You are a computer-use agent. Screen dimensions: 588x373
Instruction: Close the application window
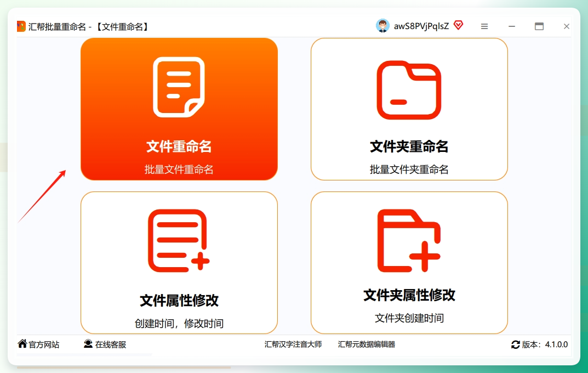(567, 26)
